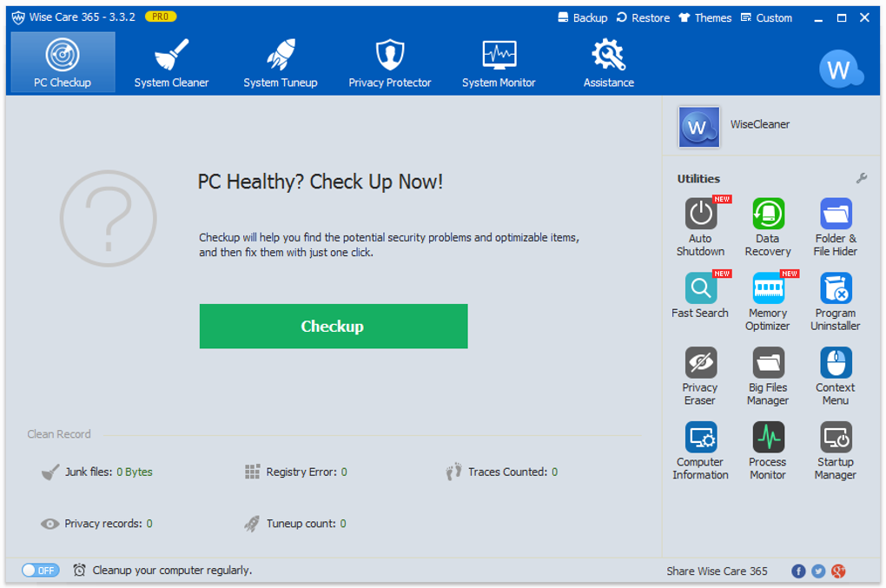Screen dimensions: 886x588
Task: Click the WiseCleaner profile thumbnail
Action: [699, 127]
